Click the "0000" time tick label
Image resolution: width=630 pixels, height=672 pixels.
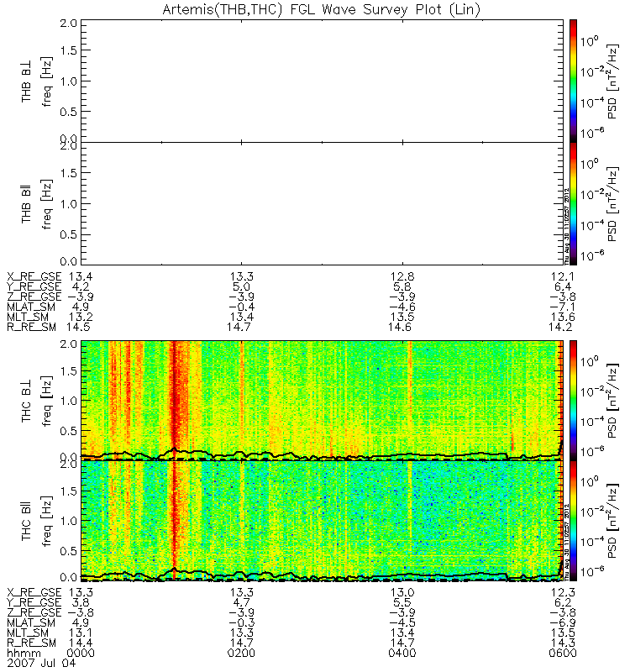[81, 654]
